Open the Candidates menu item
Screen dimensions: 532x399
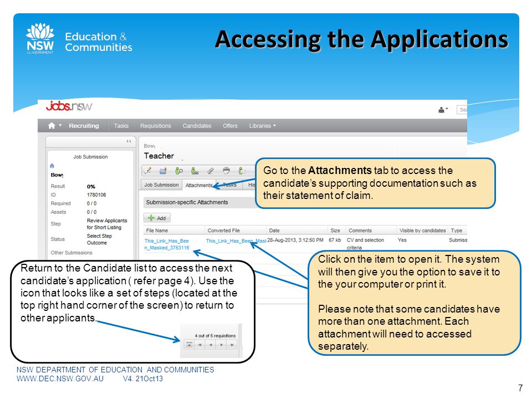coord(197,126)
